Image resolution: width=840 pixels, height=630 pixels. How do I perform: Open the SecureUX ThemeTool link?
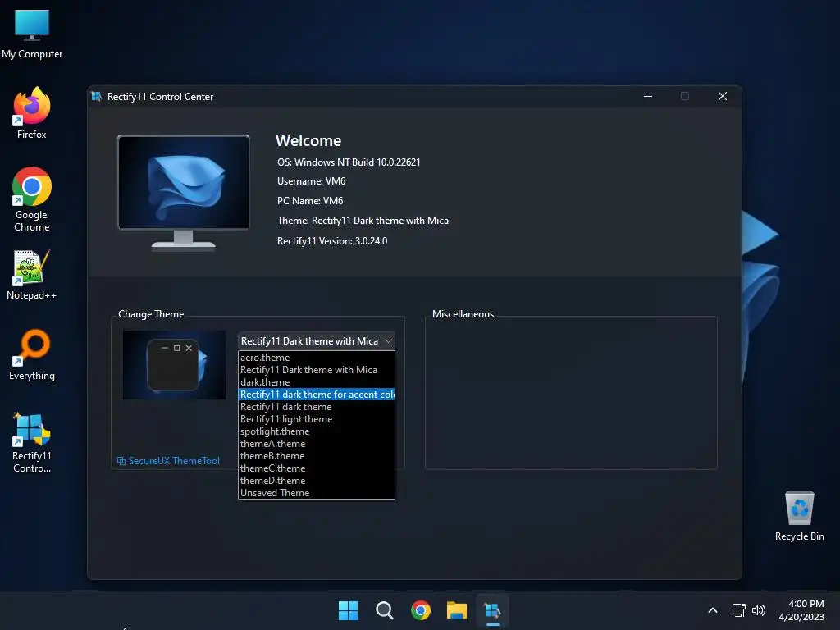pos(168,461)
